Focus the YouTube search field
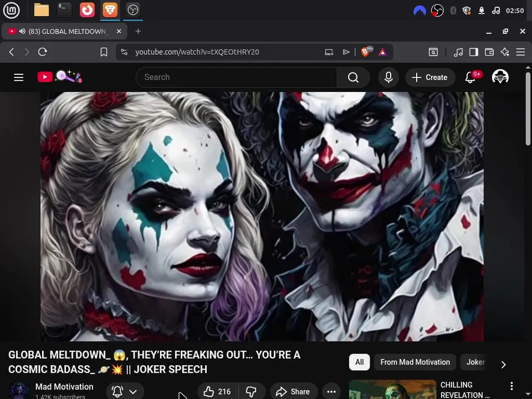The width and height of the screenshot is (532, 399). (x=236, y=78)
